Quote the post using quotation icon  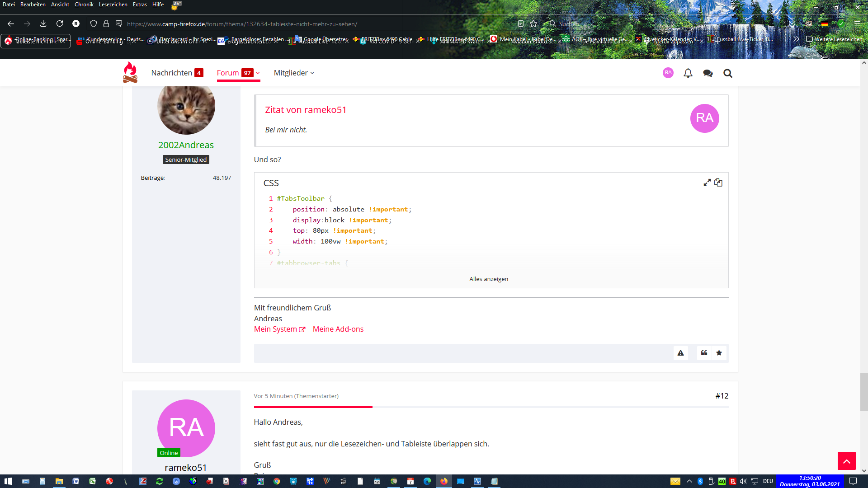point(704,353)
